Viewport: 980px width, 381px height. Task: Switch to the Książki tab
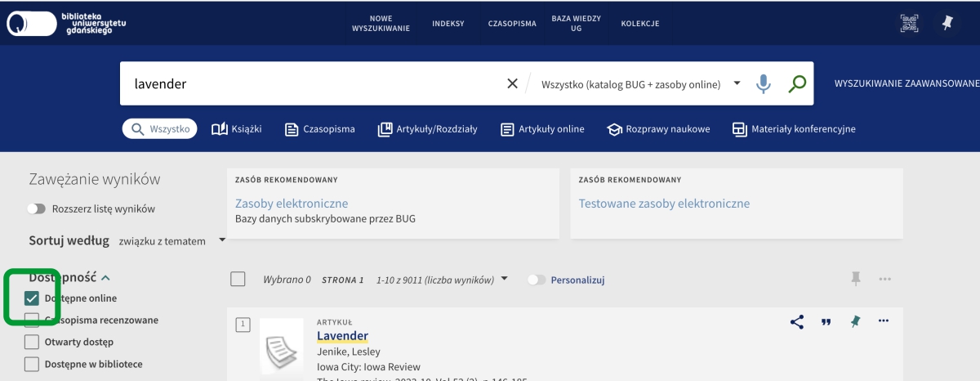pos(236,129)
